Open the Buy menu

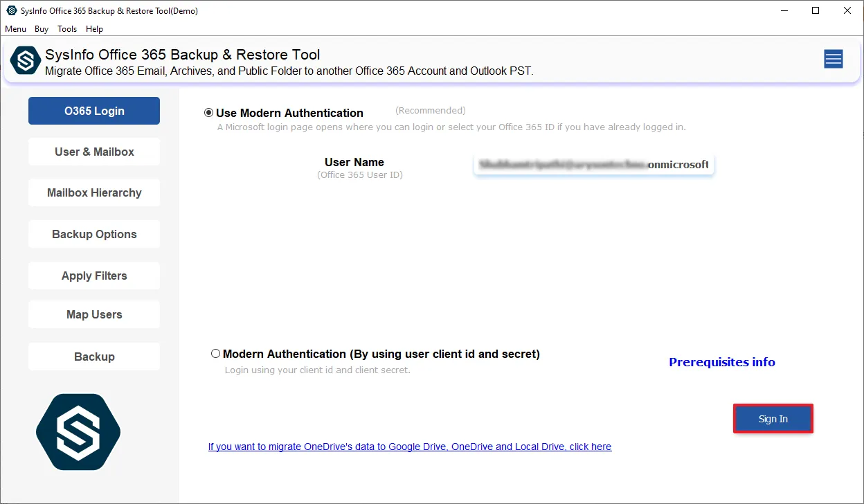click(x=42, y=29)
